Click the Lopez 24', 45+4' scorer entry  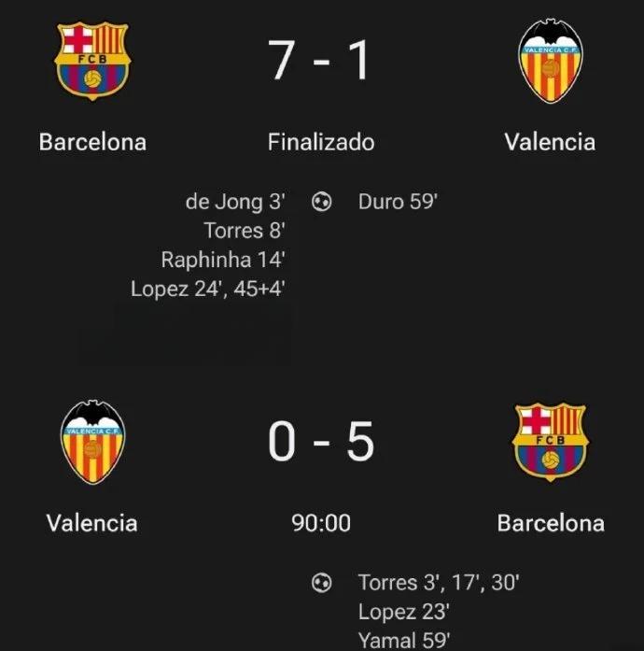pos(207,289)
